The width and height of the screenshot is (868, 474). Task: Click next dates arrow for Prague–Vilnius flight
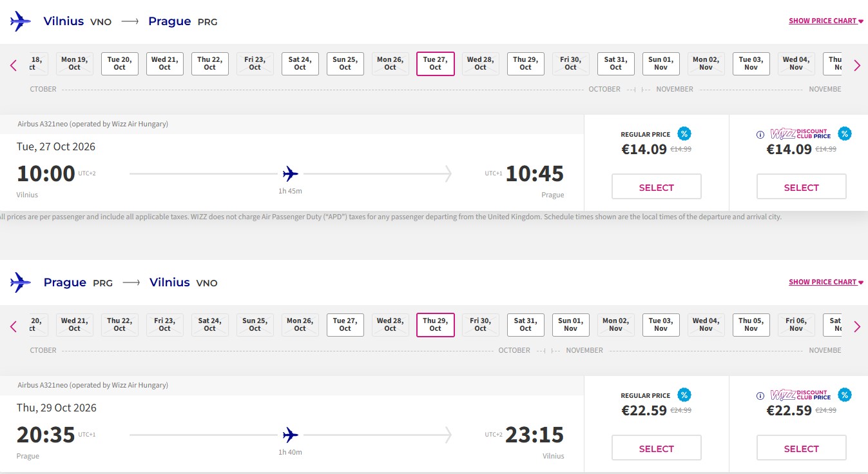click(x=857, y=326)
